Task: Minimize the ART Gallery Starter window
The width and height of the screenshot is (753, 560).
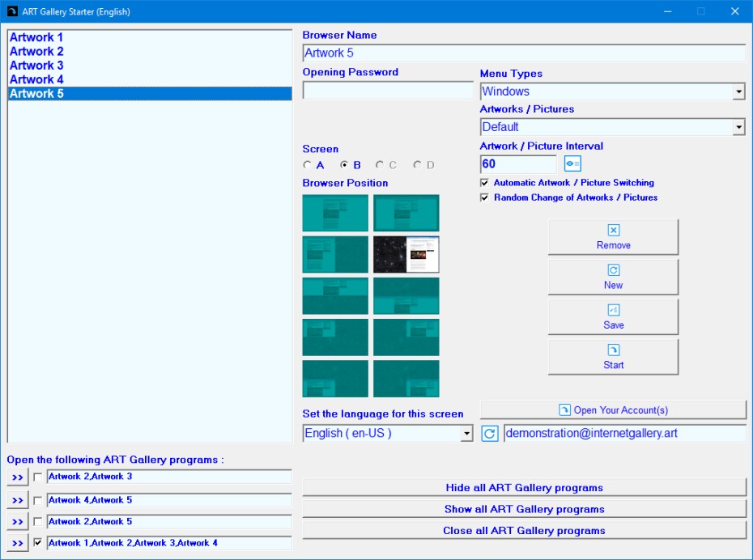Action: click(x=667, y=11)
